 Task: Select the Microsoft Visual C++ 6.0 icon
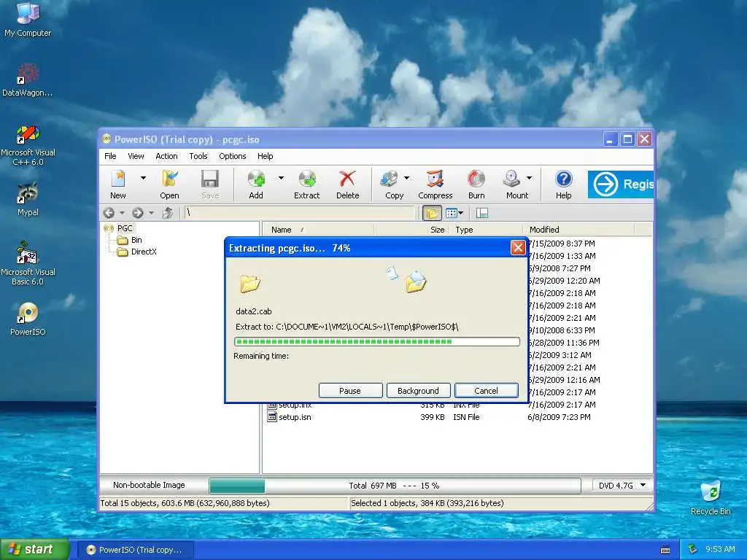28,145
